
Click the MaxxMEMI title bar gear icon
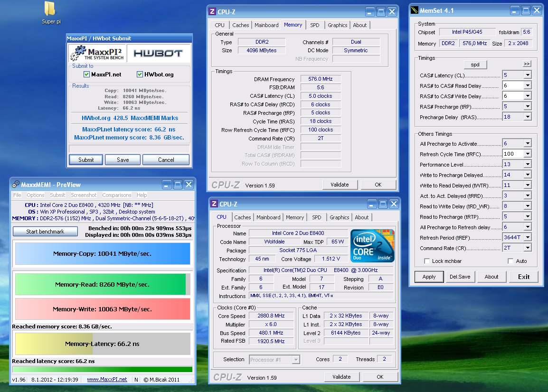point(16,185)
